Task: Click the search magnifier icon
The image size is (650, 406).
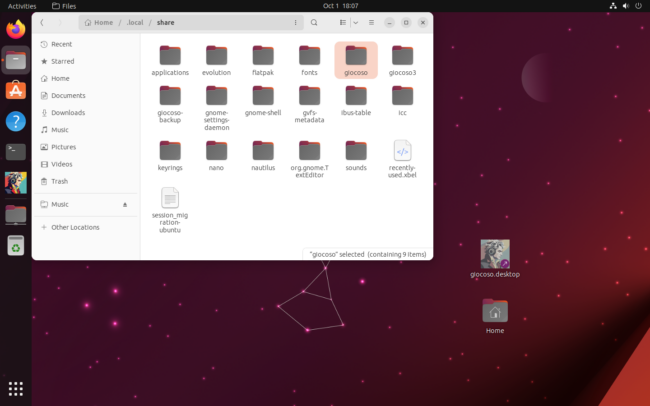Action: tap(314, 22)
